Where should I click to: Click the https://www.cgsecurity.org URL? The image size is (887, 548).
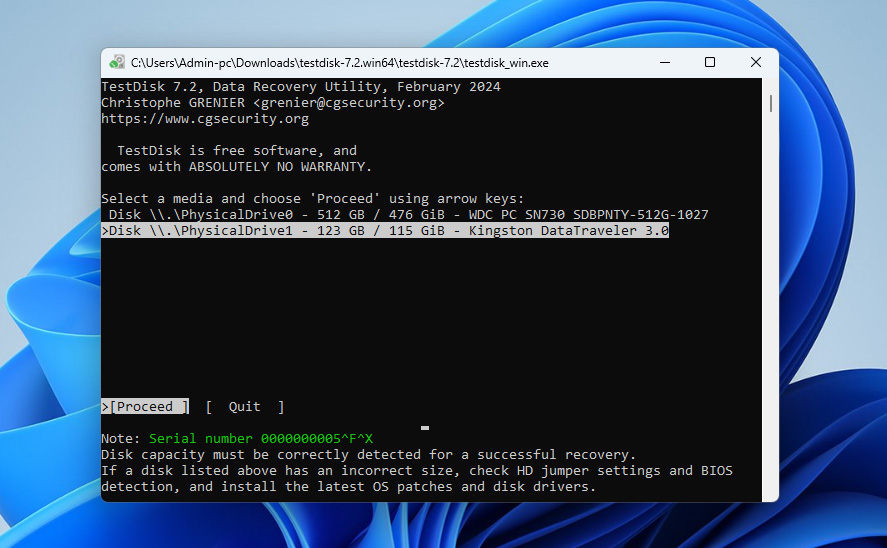205,119
